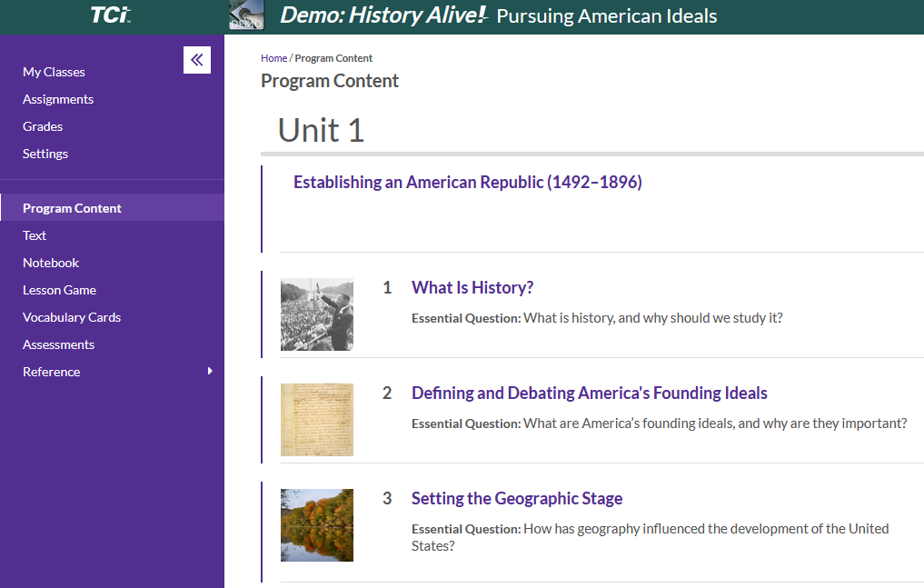Click the Martin Luther King lesson thumbnail
Image resolution: width=924 pixels, height=588 pixels.
tap(317, 314)
